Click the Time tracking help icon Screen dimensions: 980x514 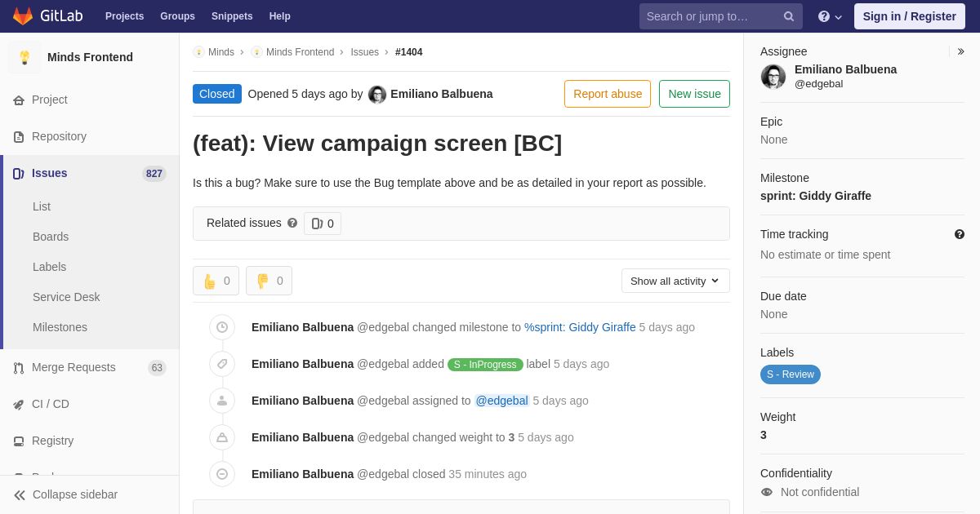tap(960, 234)
